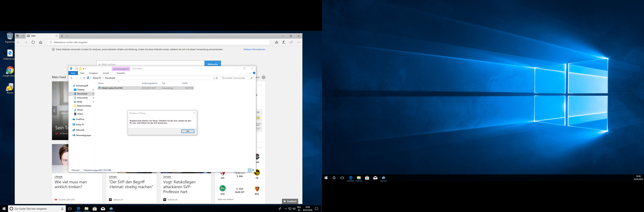Viewport: 644px width, 212px height.
Task: Open Customize Quick Access Toolbar dropdown
Action: 84,68
